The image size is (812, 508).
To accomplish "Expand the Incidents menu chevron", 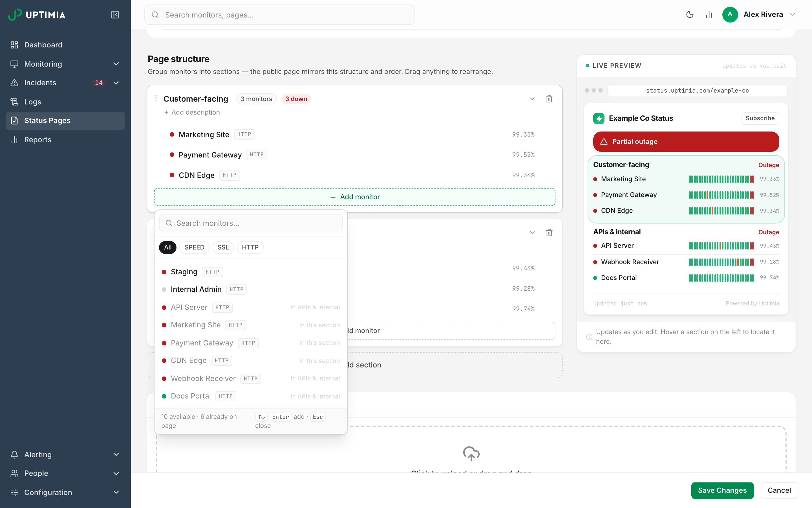I will (116, 83).
